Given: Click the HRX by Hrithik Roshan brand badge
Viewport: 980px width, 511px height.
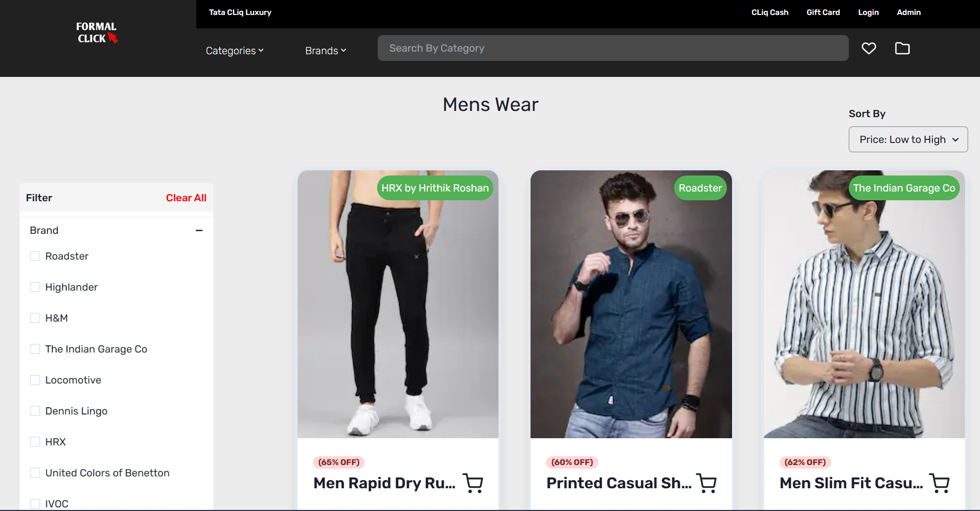Looking at the screenshot, I should pos(435,188).
